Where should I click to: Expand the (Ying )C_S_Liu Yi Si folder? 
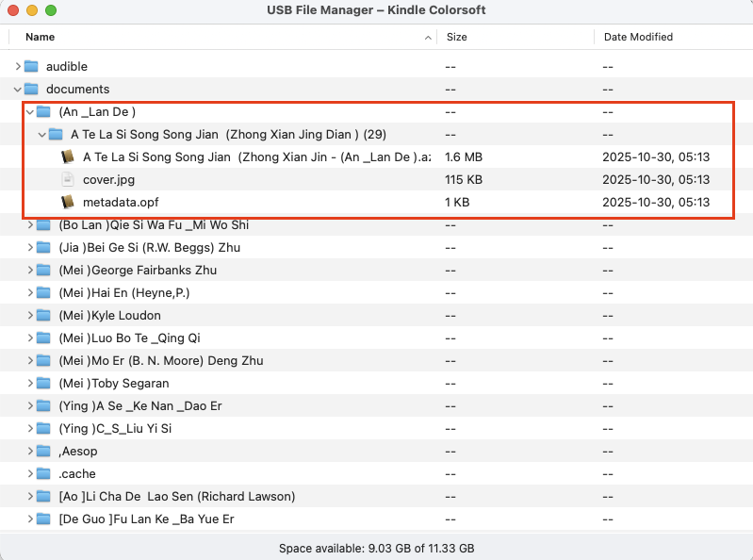click(x=30, y=428)
